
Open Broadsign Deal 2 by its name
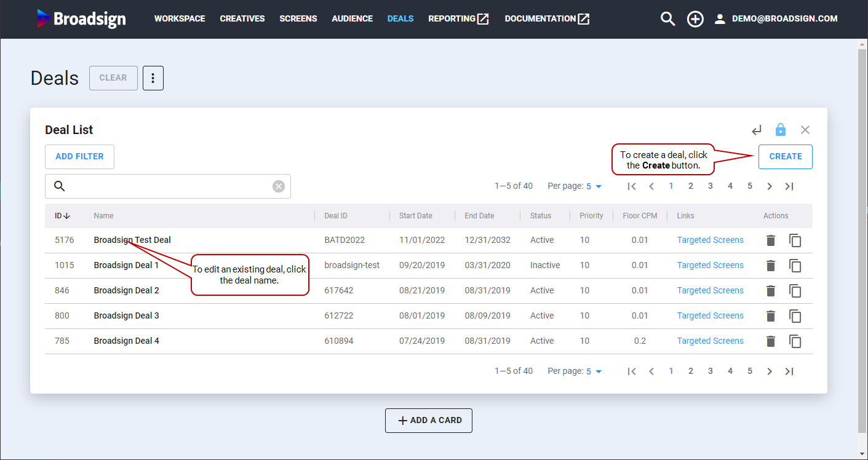tap(126, 290)
